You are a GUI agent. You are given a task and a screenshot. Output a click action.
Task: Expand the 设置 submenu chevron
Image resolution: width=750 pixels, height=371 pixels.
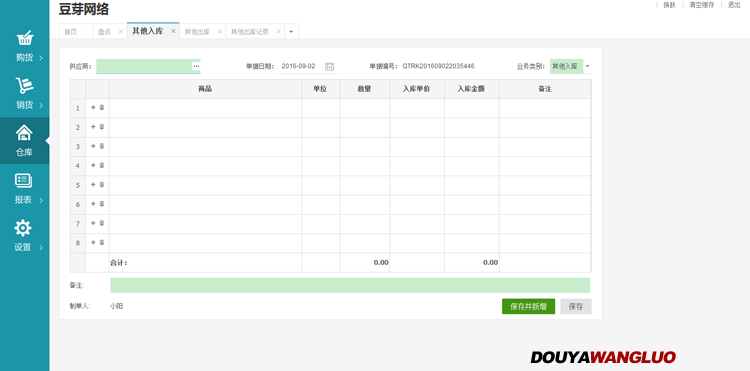coord(41,248)
